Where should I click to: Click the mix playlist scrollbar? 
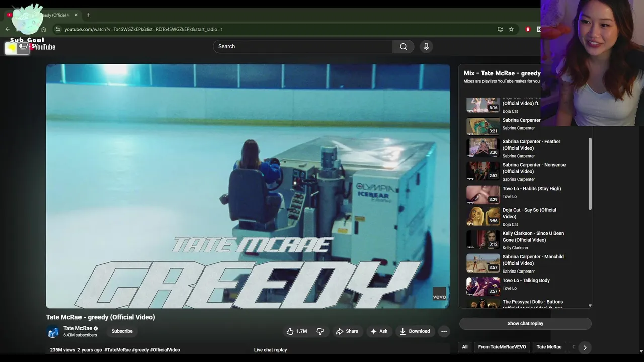click(590, 173)
